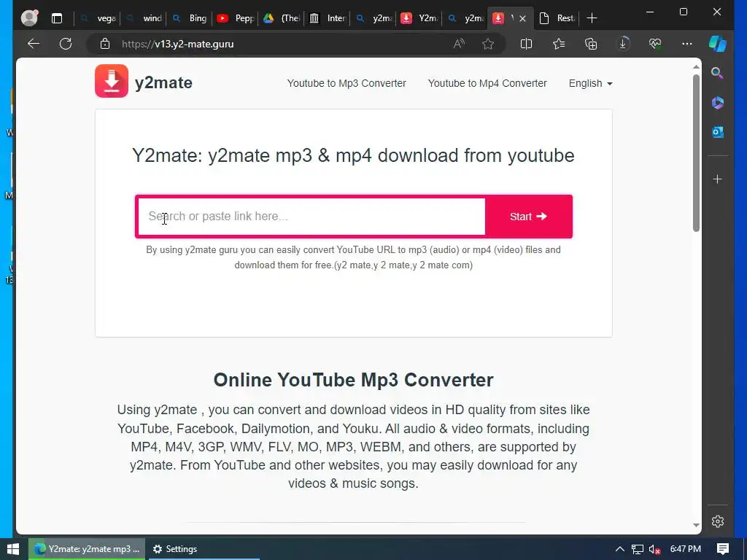Open a new tab with plus button
Viewport: 747px width, 560px height.
tap(592, 18)
